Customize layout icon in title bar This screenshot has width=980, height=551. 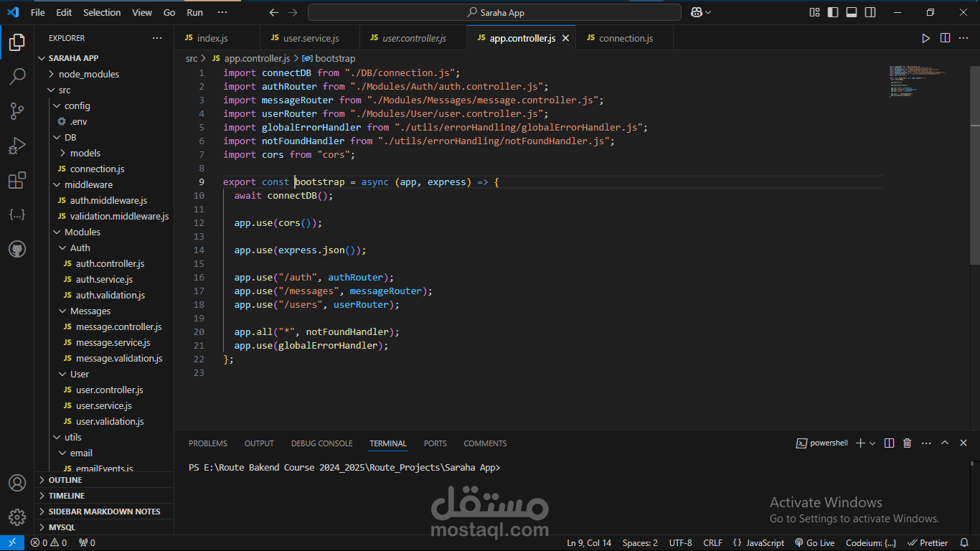[814, 12]
